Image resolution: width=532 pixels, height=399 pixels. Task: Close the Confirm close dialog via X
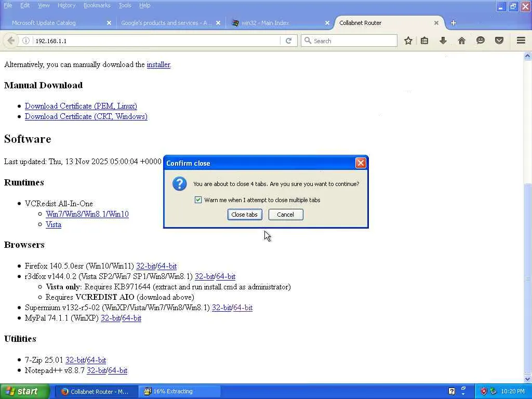[361, 163]
